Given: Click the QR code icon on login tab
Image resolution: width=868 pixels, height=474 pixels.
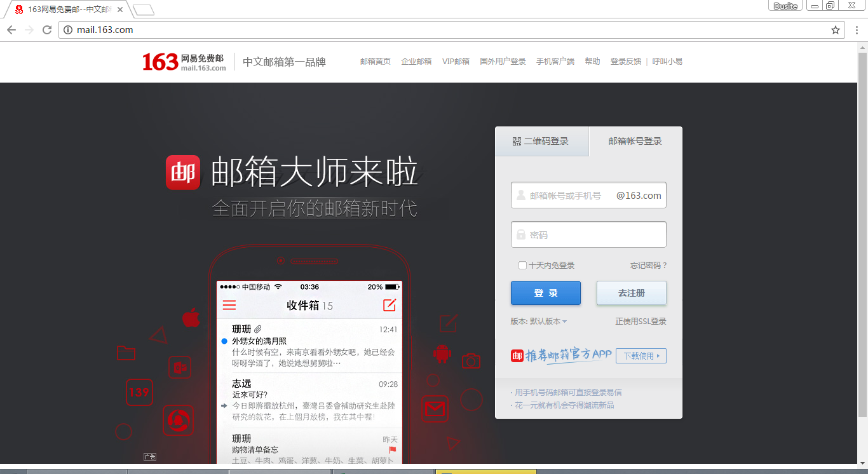Looking at the screenshot, I should [517, 142].
